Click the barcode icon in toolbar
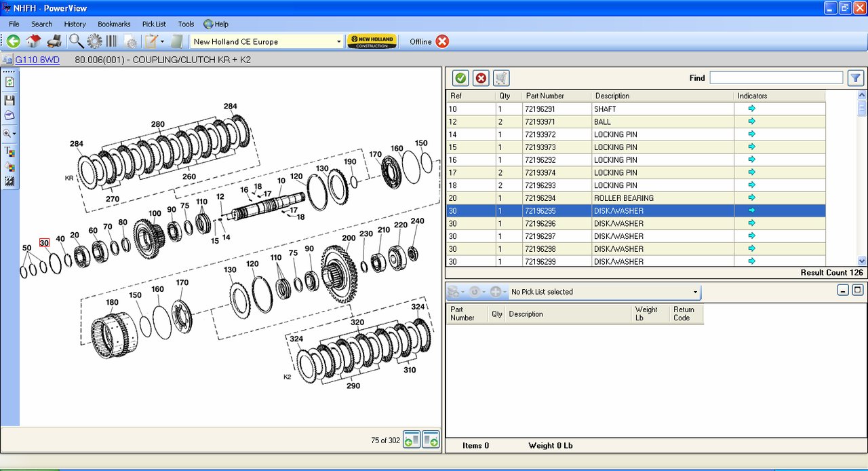Viewport: 868px width, 471px height. click(x=111, y=41)
